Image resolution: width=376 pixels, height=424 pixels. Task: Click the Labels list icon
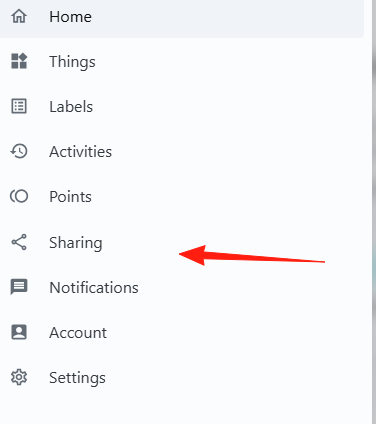pyautogui.click(x=19, y=106)
